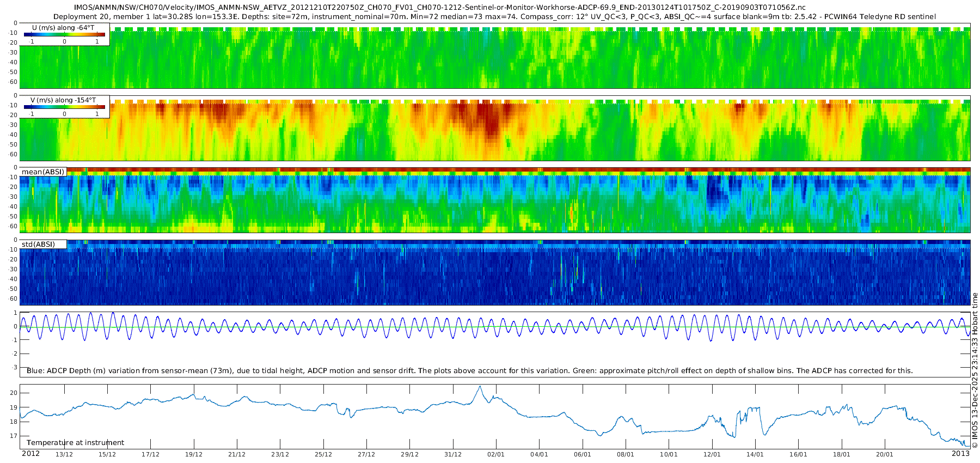Click the 20/01 date tick label
The width and height of the screenshot is (980, 463).
[x=884, y=455]
